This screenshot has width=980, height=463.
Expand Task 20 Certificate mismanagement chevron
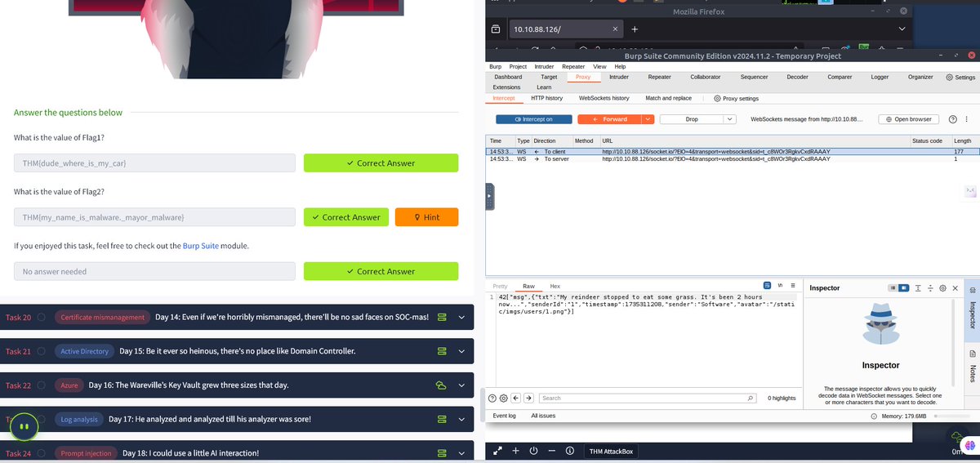(x=461, y=317)
